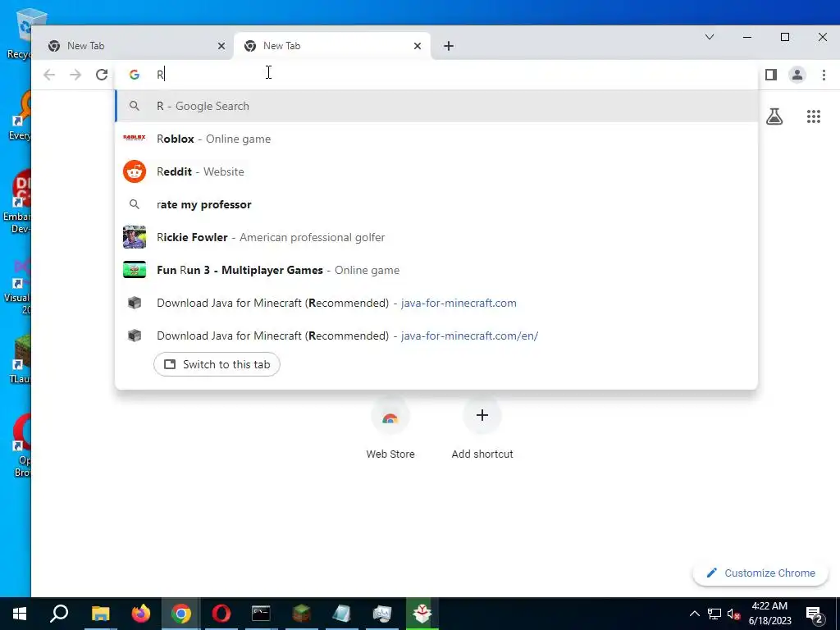Choose the Rickie Fowler suggestion
This screenshot has height=630, width=840.
click(x=436, y=237)
